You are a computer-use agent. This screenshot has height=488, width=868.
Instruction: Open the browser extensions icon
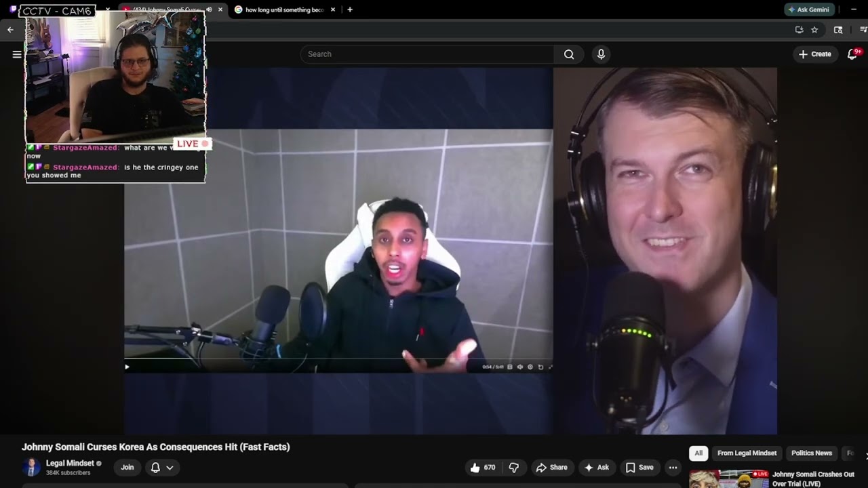(x=838, y=30)
